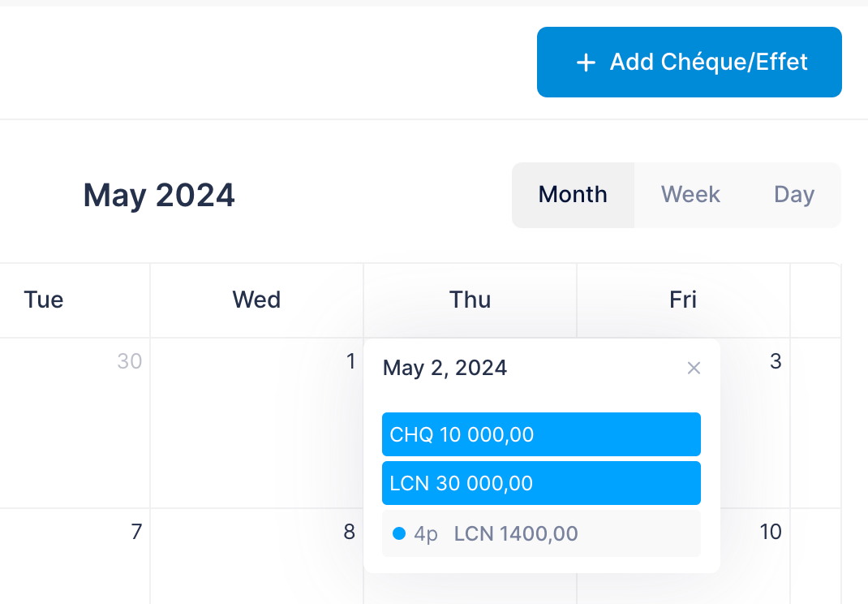Click day 10 in the calendar
The height and width of the screenshot is (604, 868).
click(770, 532)
